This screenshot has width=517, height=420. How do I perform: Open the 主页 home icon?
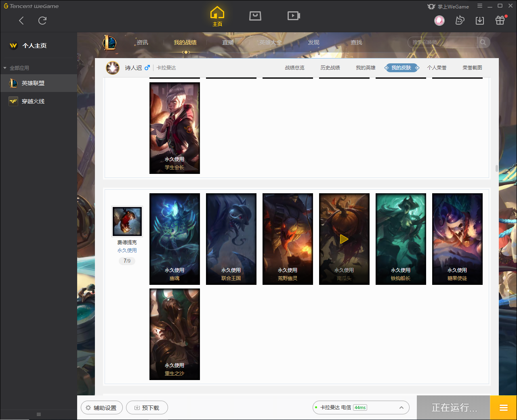217,17
